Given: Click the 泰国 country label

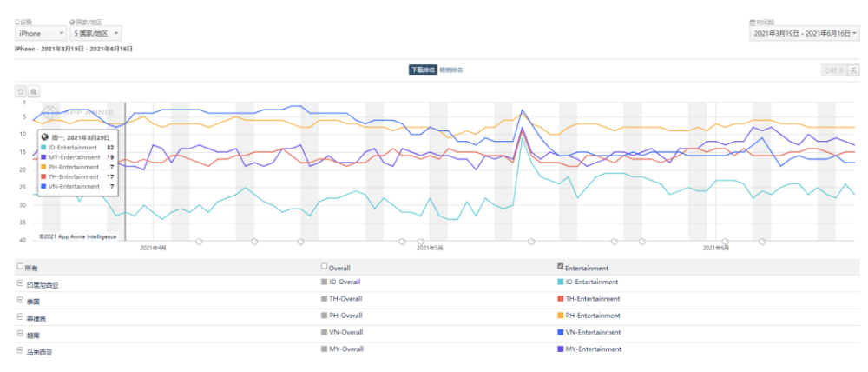Looking at the screenshot, I should [x=32, y=302].
